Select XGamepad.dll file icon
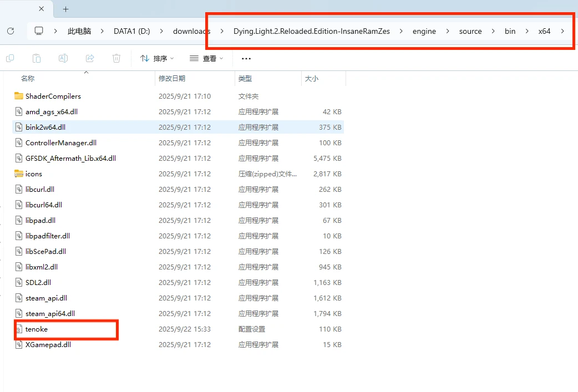Viewport: 578px width, 392px height. 19,344
